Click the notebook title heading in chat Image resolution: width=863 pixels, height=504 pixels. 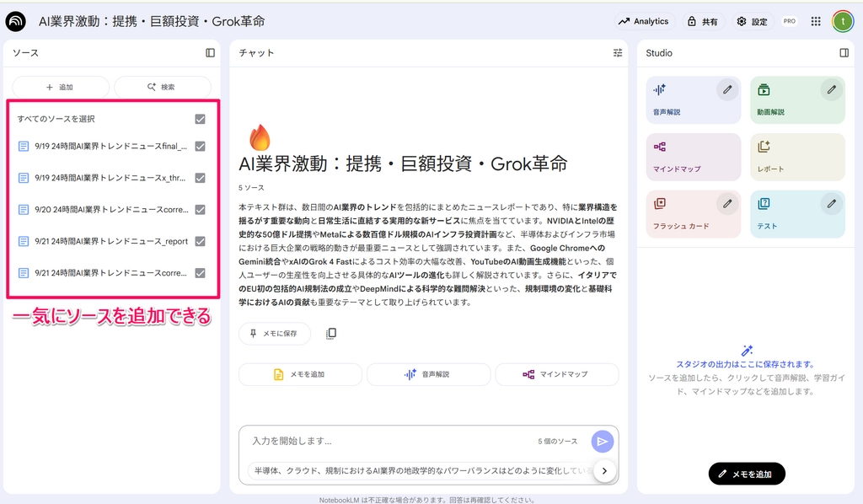click(x=403, y=164)
